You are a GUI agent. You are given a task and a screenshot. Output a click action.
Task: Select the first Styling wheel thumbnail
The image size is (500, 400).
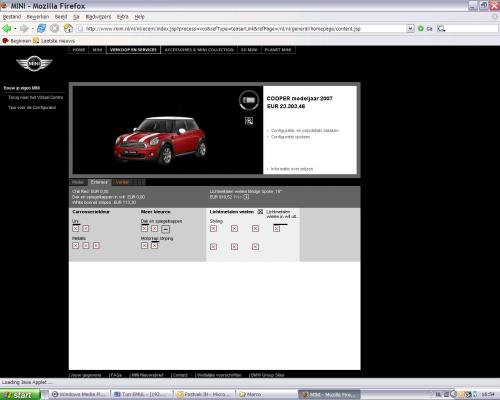pos(213,228)
